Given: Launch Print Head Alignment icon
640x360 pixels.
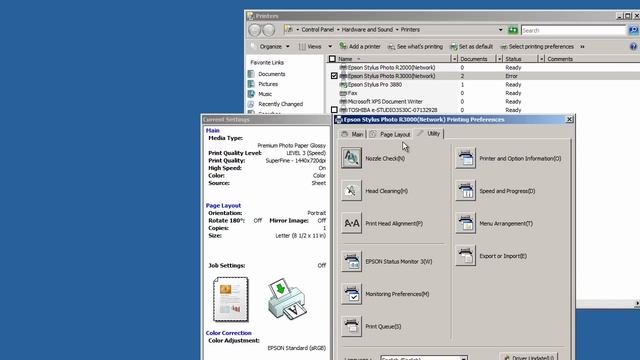Looking at the screenshot, I should click(351, 223).
